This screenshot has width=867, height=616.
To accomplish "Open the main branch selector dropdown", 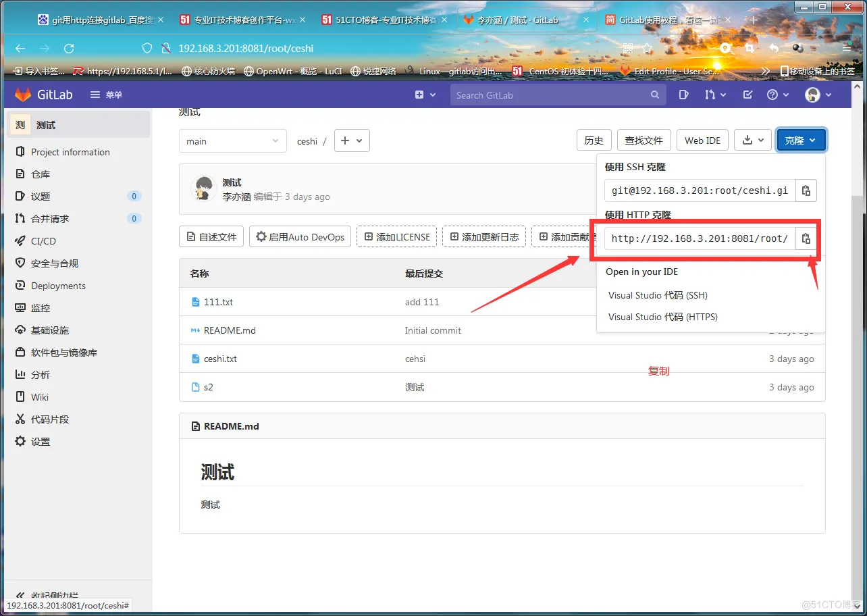I will pos(233,141).
